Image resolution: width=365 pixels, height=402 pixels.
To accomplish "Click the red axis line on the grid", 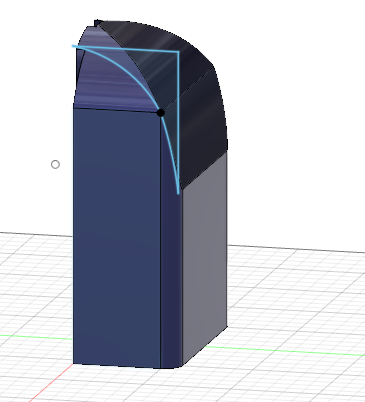I will 50,383.
